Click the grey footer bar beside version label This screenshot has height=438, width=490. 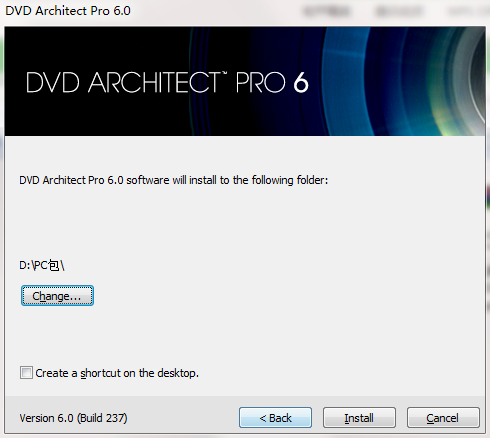[x=183, y=418]
